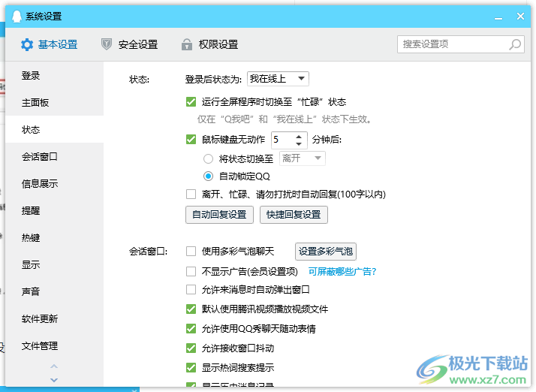
Task: Click the padlock icon beside 权限设置
Action: pos(187,44)
